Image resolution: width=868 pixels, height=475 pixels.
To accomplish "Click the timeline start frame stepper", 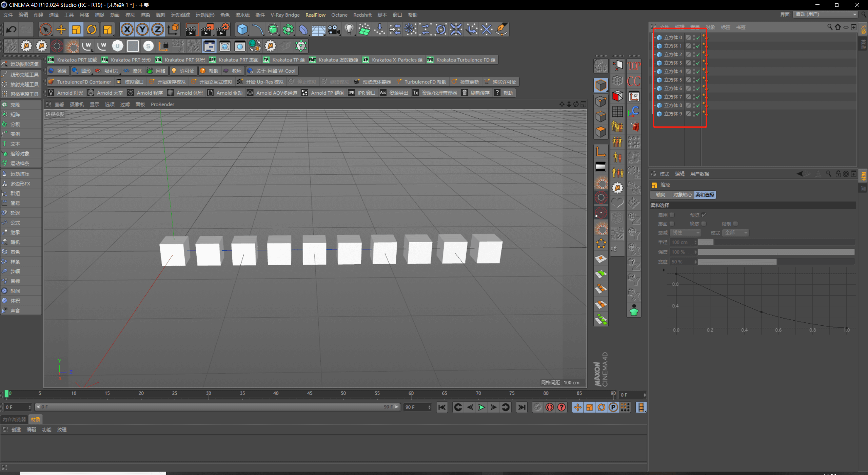I will point(29,407).
